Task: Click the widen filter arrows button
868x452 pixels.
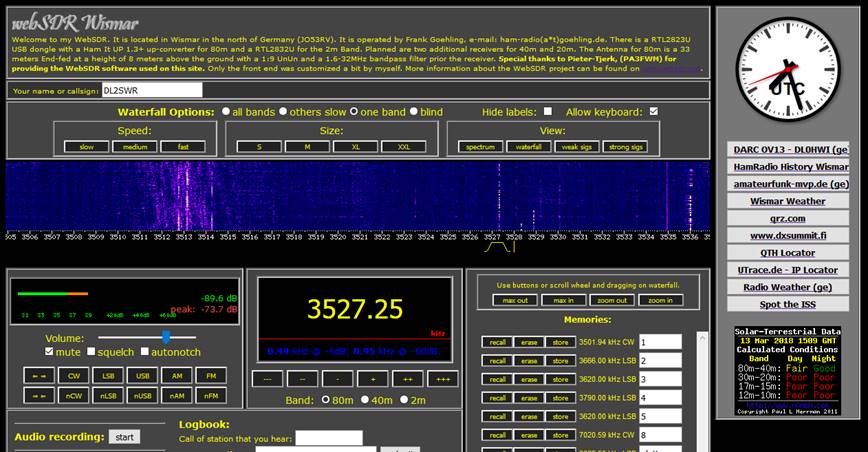Action: [38, 376]
